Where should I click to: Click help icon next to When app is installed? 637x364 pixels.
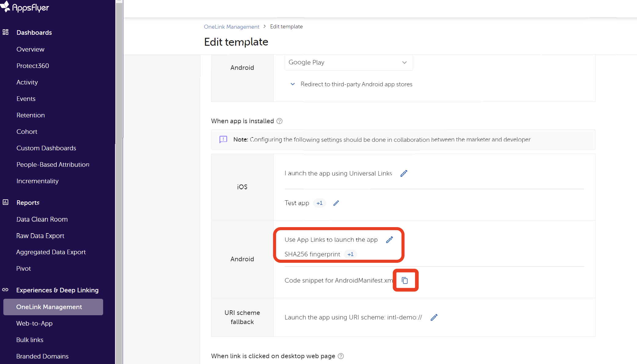tap(279, 121)
